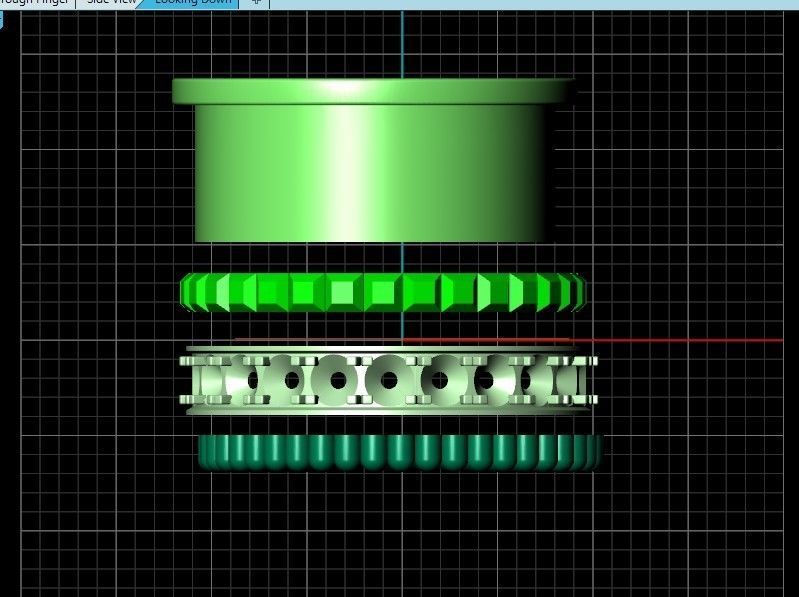Select the pale green ring with round holes
This screenshot has height=597, width=799.
(x=388, y=380)
